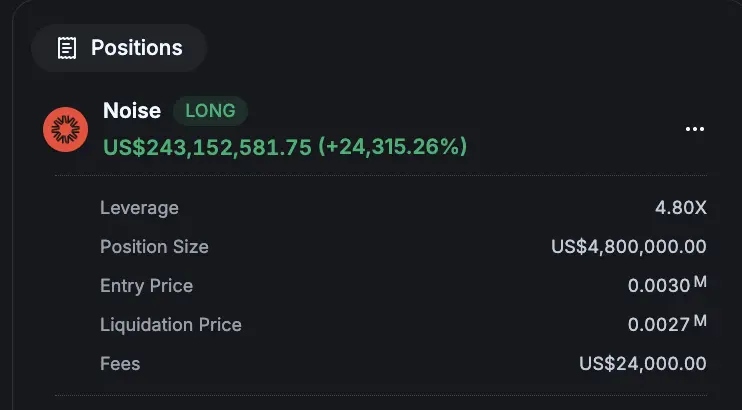Click the Noise asset name

(x=132, y=110)
